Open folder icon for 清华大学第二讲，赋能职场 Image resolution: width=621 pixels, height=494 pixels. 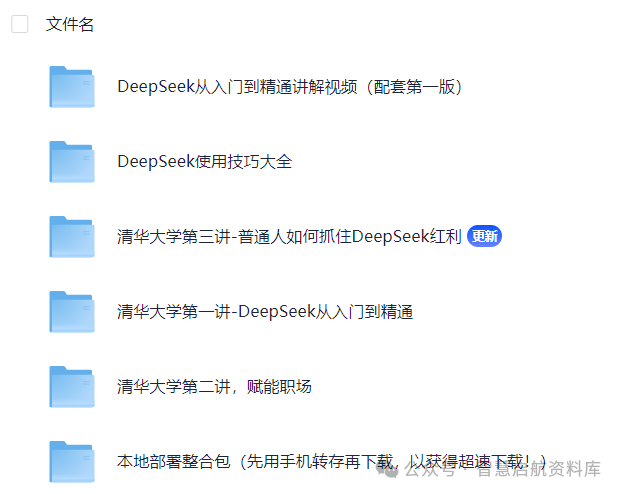coord(72,387)
